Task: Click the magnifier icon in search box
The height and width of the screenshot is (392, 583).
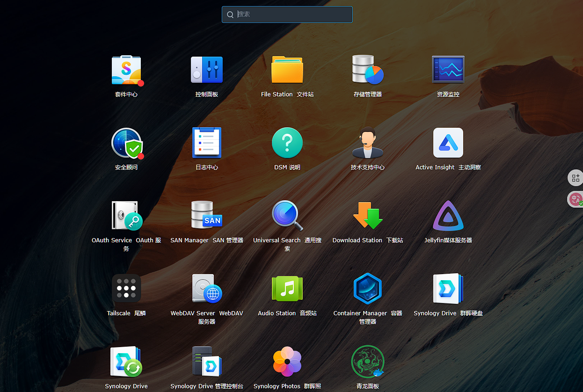Action: tap(230, 15)
